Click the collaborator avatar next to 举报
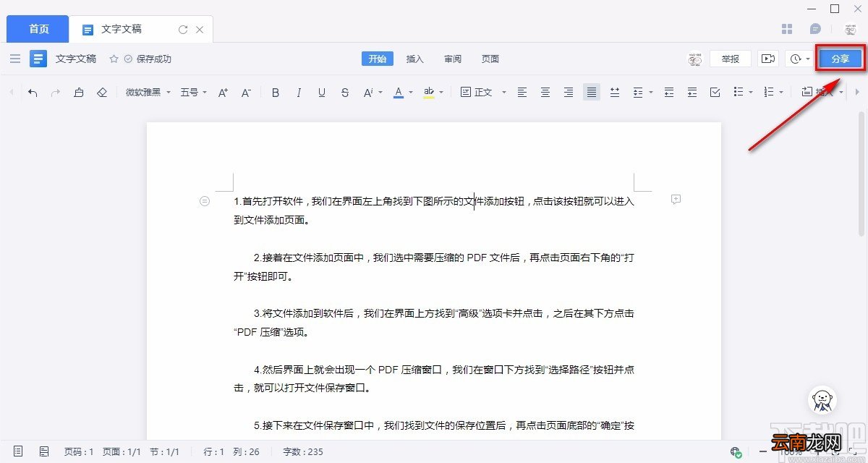This screenshot has width=868, height=463. [x=694, y=59]
